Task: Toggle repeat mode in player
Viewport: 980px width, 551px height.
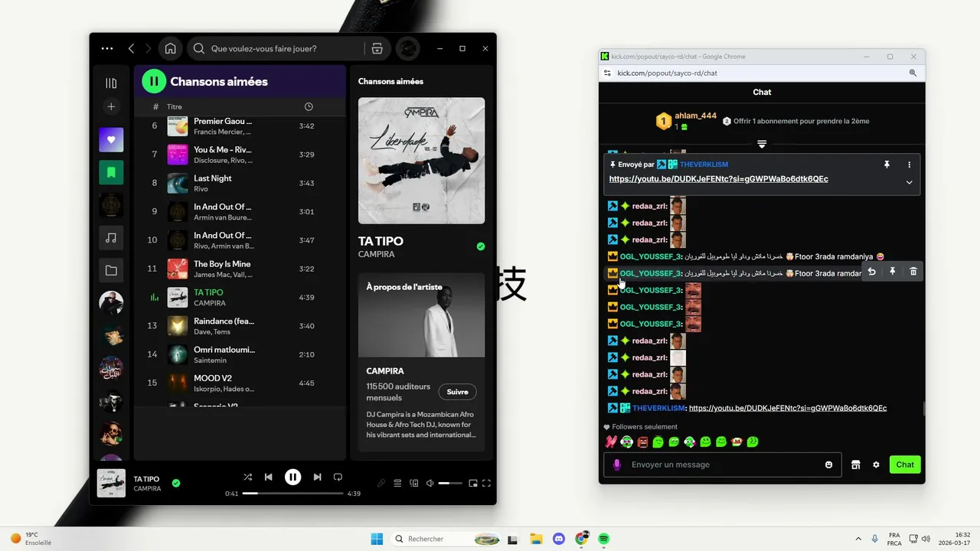Action: tap(338, 477)
